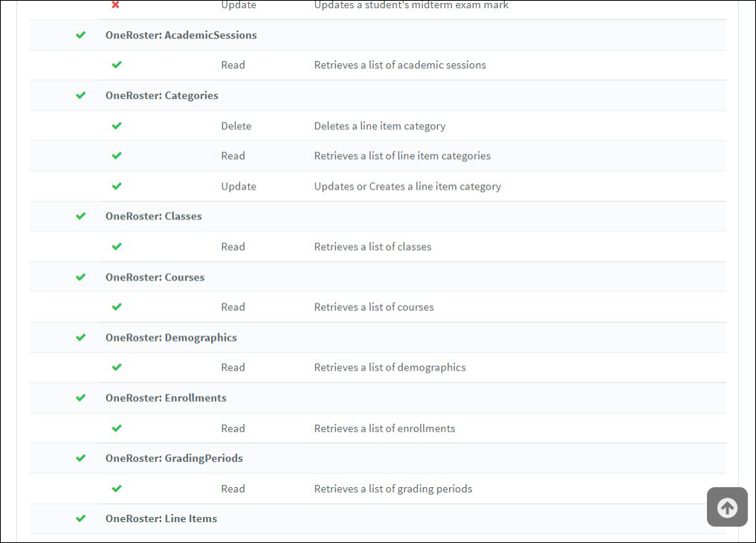The image size is (756, 543).
Task: Toggle green check for OneRoster: Categories
Action: (80, 95)
